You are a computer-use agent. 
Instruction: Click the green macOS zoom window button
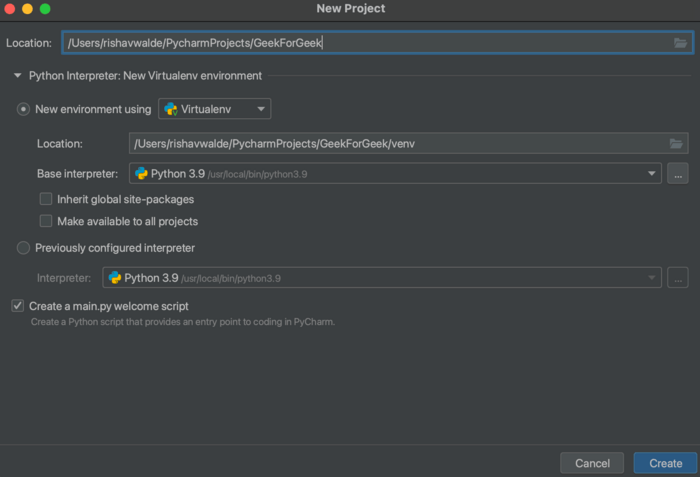[x=45, y=8]
